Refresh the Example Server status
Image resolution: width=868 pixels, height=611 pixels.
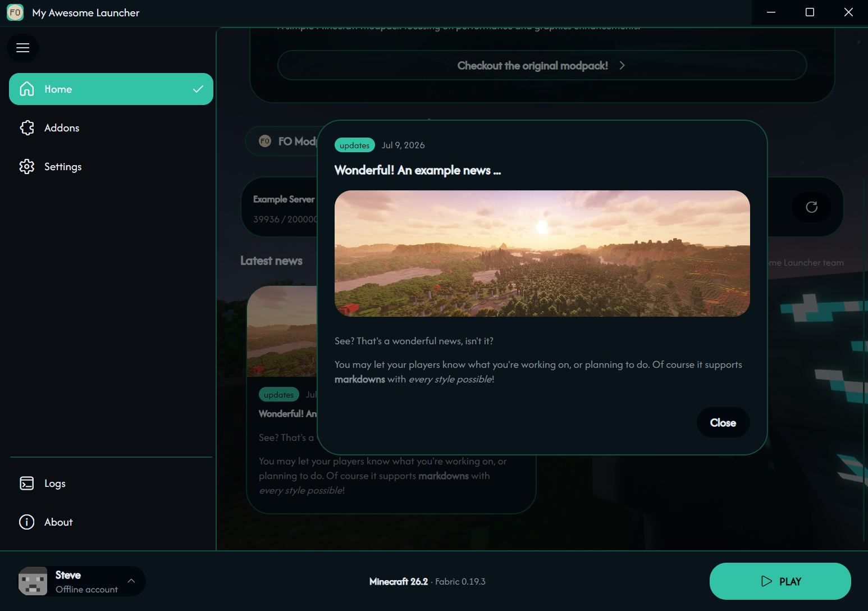coord(811,207)
